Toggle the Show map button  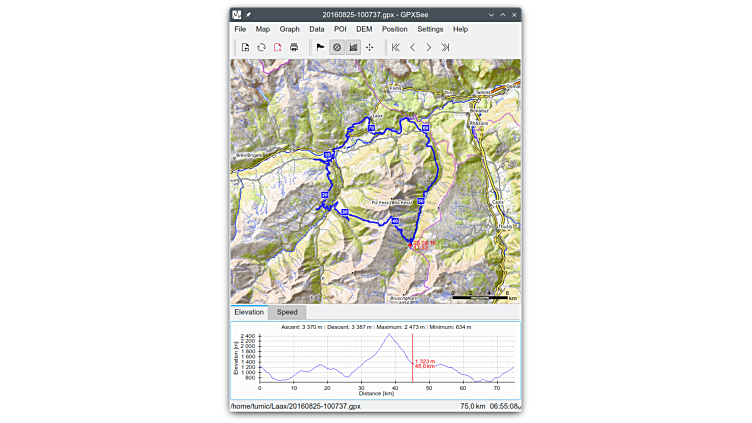click(337, 47)
